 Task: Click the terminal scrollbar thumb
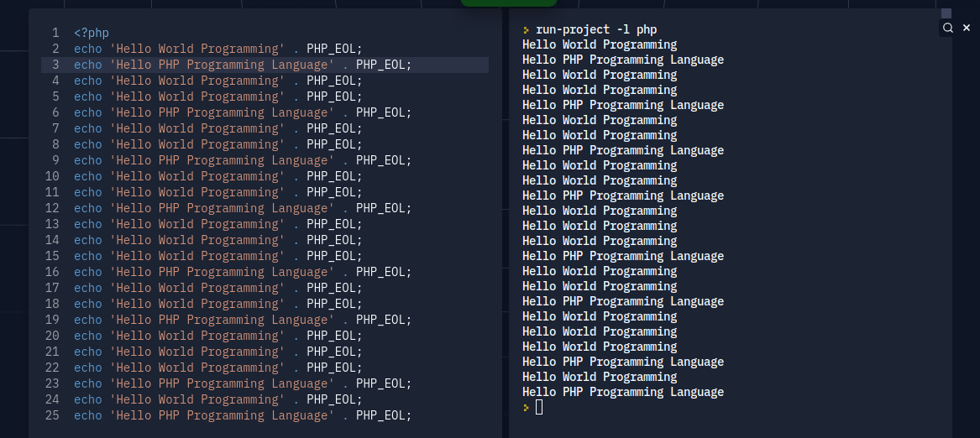coord(946,13)
